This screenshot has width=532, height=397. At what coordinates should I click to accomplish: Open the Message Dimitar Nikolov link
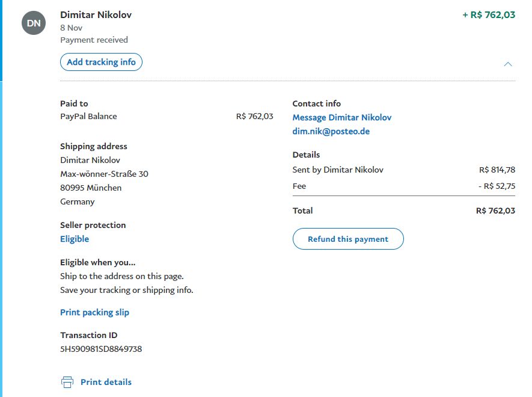[342, 117]
